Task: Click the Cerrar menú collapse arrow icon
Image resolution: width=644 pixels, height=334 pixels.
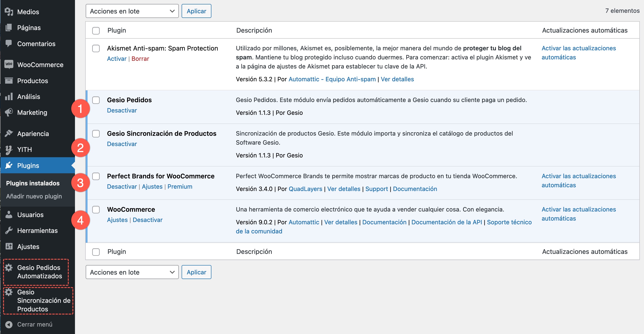Action: tap(9, 324)
